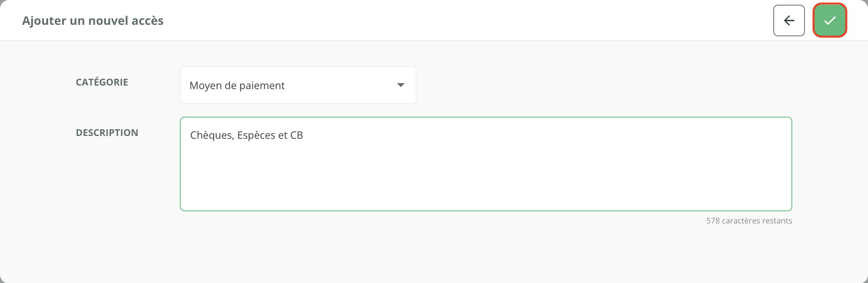Click the word 'accès' in the title
The image size is (868, 283).
tap(148, 20)
